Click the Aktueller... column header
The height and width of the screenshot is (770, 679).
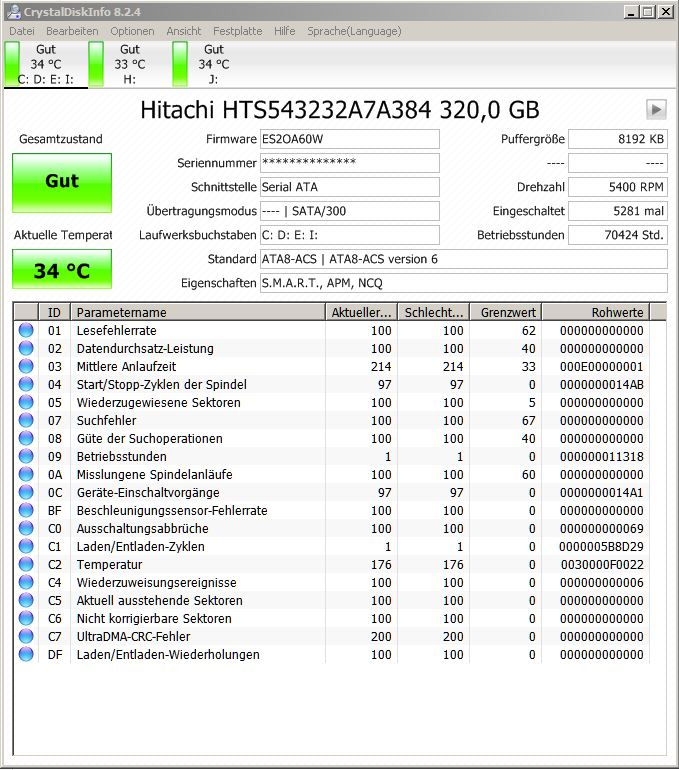361,312
